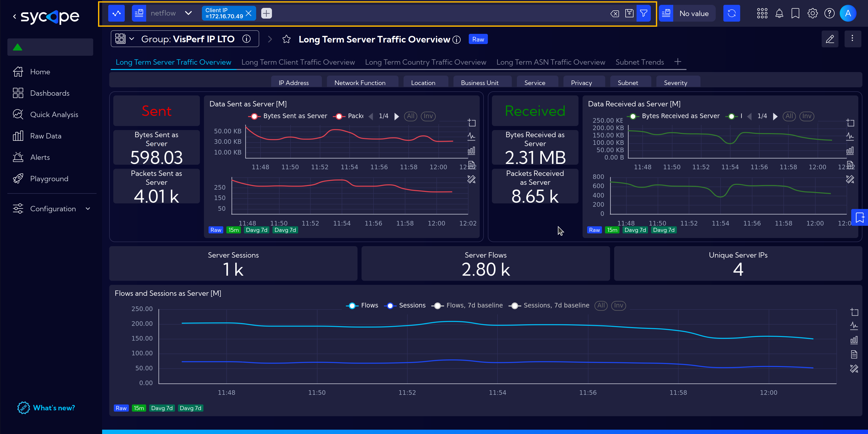Toggle the Sessions, 7d baseline legend series

[x=549, y=305]
